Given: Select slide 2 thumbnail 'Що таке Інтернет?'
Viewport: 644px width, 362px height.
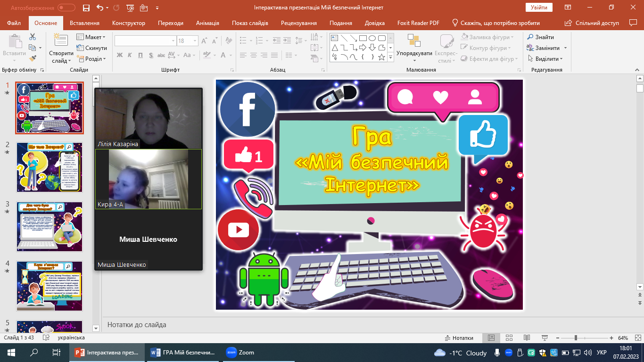Looking at the screenshot, I should coord(50,167).
